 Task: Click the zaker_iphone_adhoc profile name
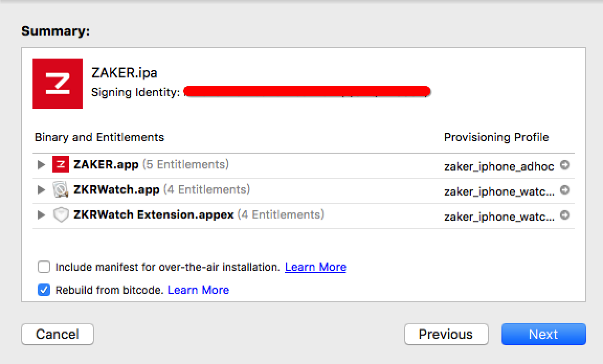[499, 166]
